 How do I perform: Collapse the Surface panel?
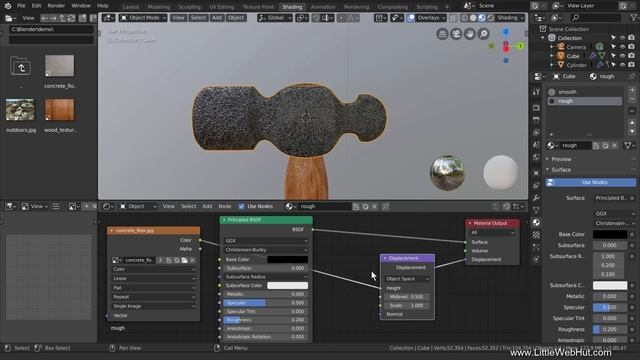click(x=561, y=170)
